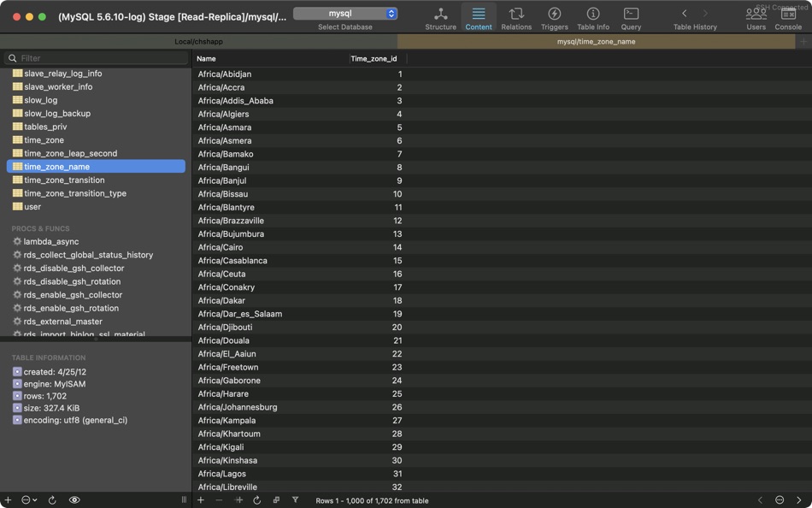Show the Table Info view
The image size is (812, 508).
593,19
